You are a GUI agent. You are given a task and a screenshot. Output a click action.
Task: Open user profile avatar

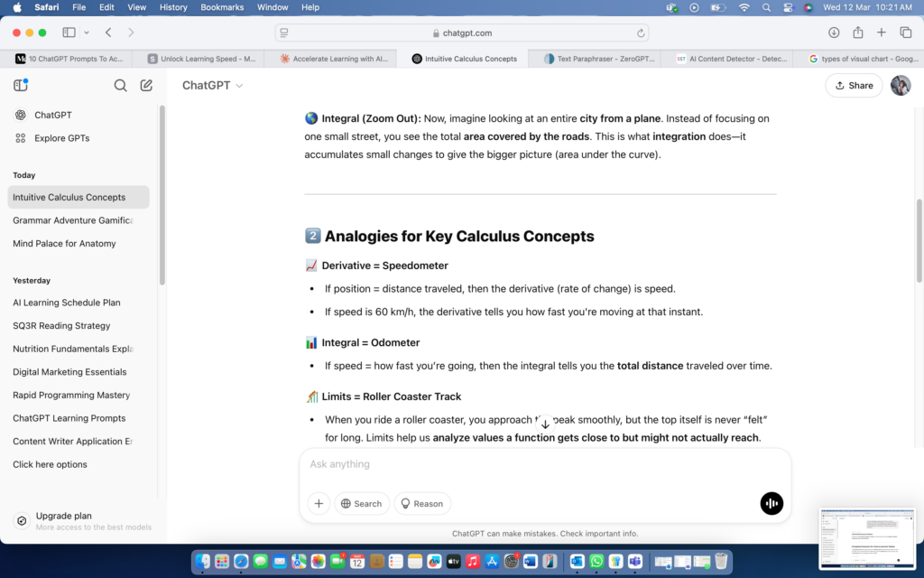pyautogui.click(x=900, y=86)
